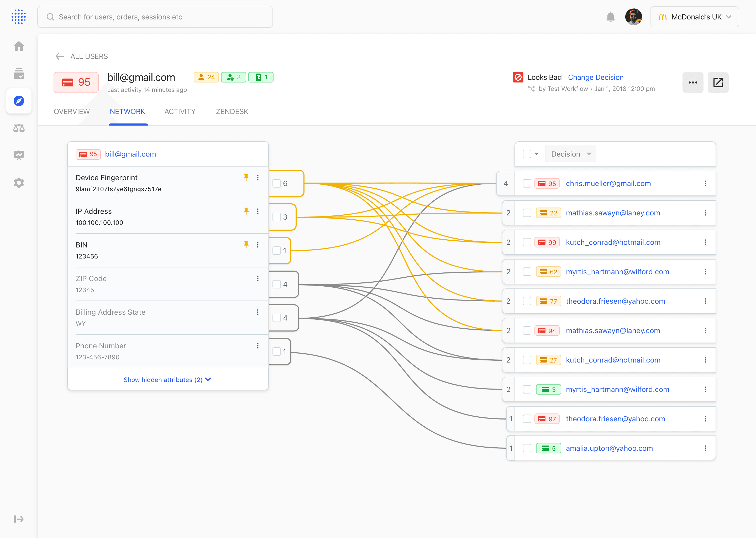
Task: Open the three-dot menu for BIN
Action: pos(258,245)
